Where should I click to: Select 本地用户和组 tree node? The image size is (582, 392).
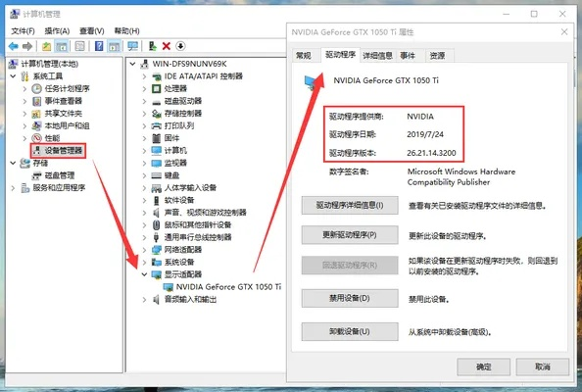coord(67,125)
